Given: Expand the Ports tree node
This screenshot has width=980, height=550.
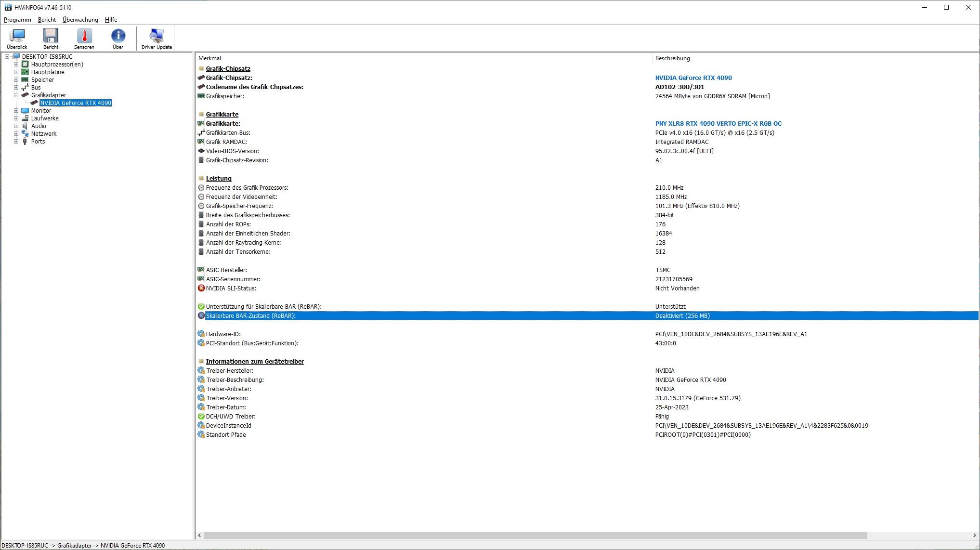Looking at the screenshot, I should [16, 142].
